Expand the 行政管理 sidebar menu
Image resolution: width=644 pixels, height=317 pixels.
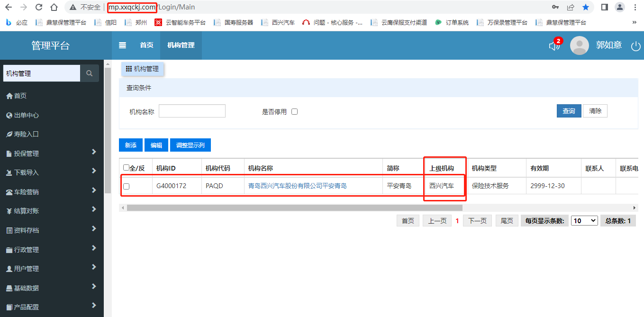point(52,250)
